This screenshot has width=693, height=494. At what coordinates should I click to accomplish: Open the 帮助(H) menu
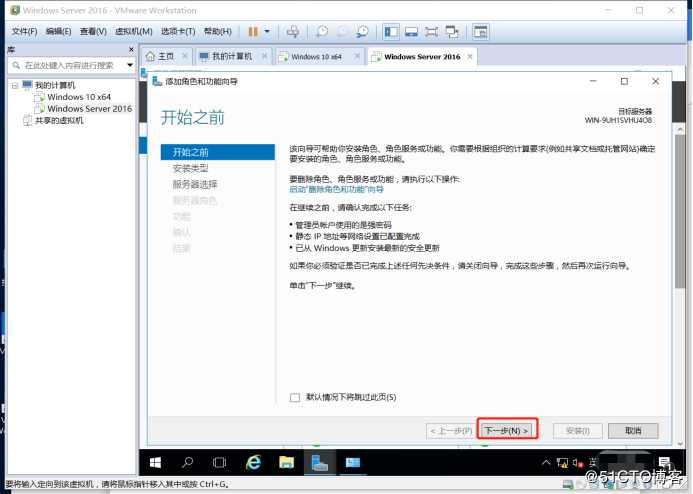[x=217, y=31]
